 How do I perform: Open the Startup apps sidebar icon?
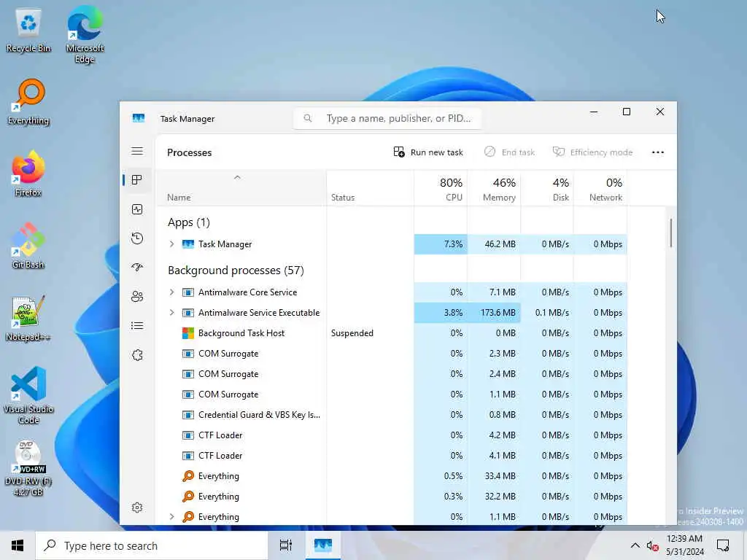point(137,267)
